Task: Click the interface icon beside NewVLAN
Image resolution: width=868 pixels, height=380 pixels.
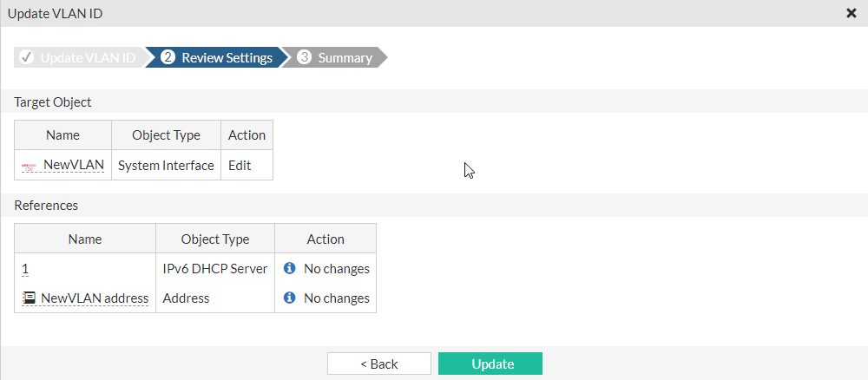Action: tap(30, 166)
